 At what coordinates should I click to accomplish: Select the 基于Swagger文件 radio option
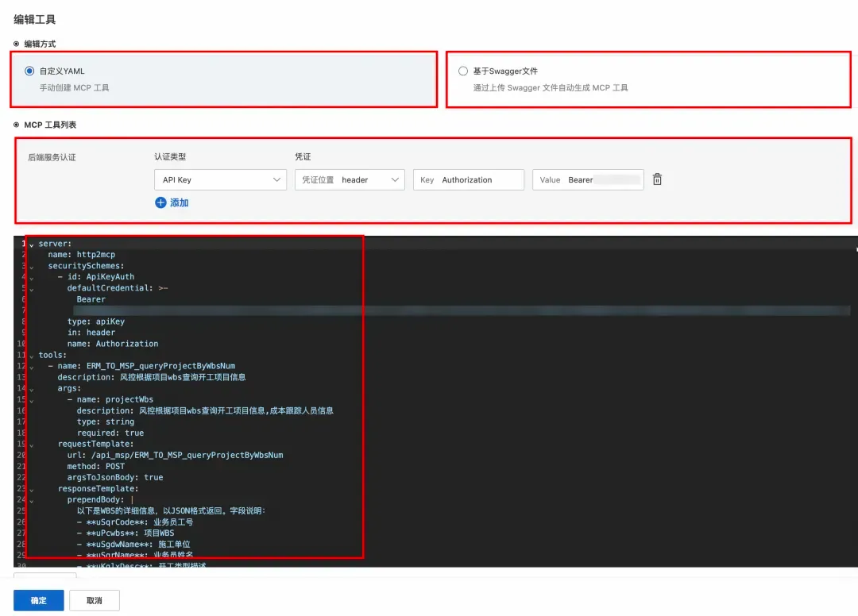[463, 71]
